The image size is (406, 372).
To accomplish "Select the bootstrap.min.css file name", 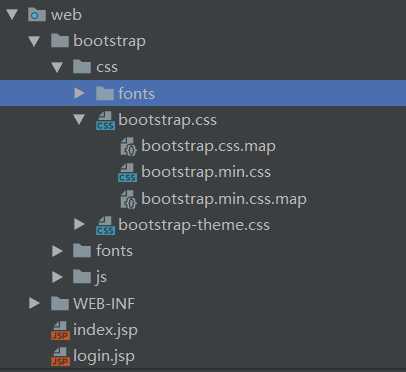I will coord(206,172).
